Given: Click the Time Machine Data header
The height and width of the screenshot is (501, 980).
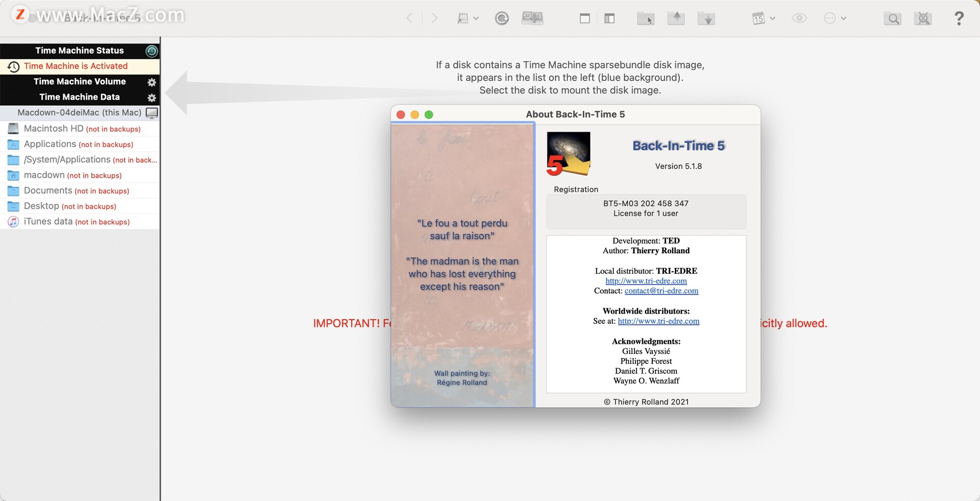Looking at the screenshot, I should point(80,97).
